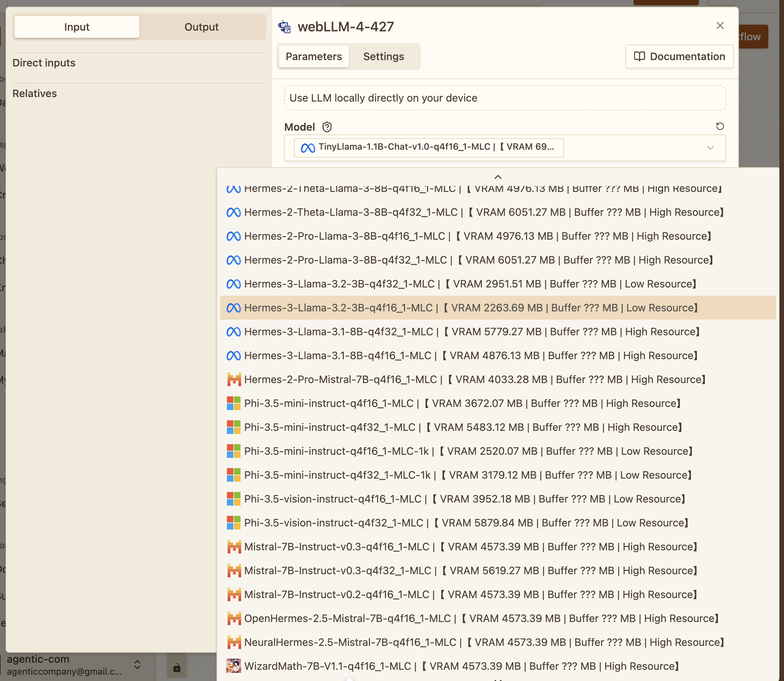Switch to the Output tab
784x681 pixels.
click(x=202, y=27)
